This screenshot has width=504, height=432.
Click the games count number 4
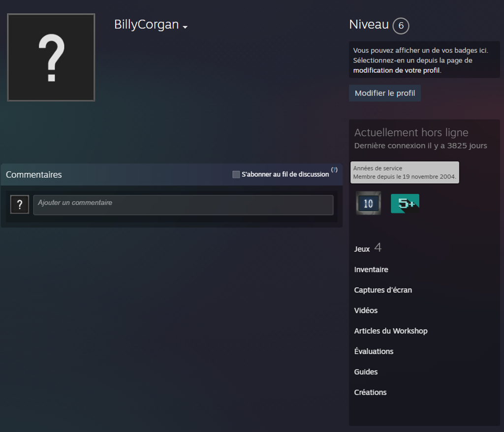(378, 248)
